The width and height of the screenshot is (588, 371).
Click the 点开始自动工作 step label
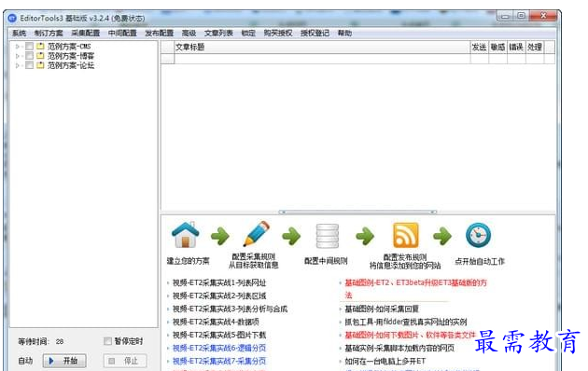(480, 261)
